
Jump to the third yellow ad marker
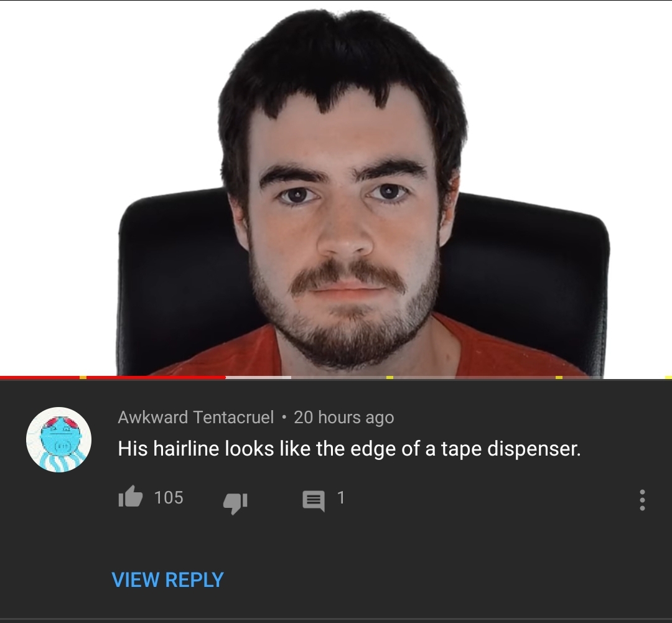(x=559, y=377)
